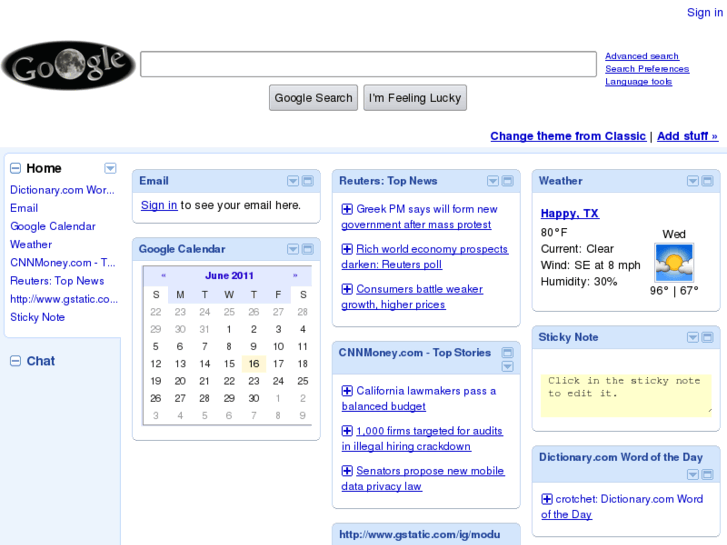Click June 2011 calendar month title
Screen dimensions: 727x545
click(229, 276)
